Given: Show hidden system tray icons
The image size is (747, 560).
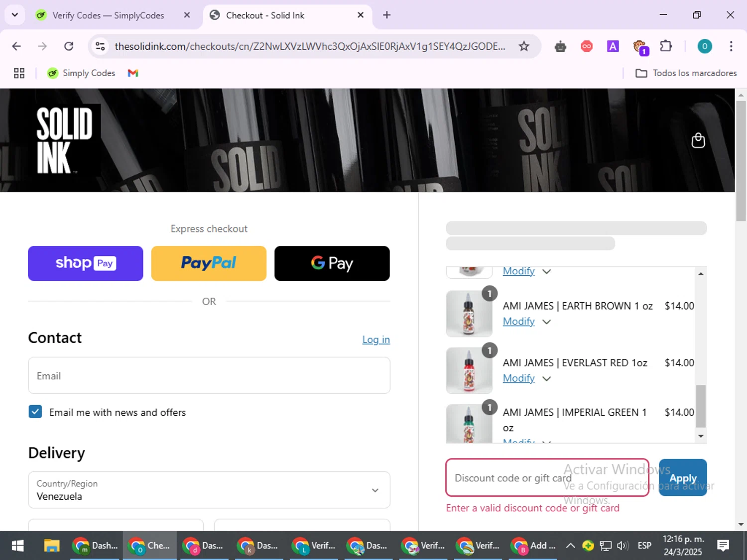Looking at the screenshot, I should (571, 546).
